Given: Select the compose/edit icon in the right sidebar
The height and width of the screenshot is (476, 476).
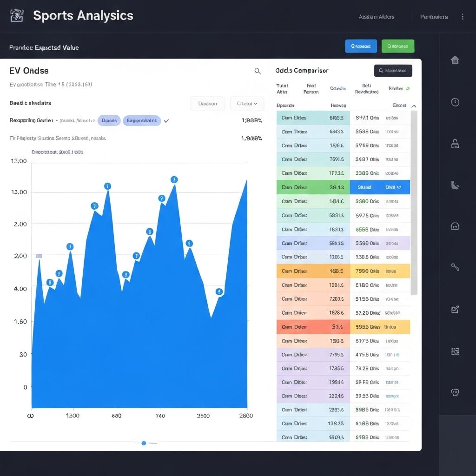Looking at the screenshot, I should click(x=455, y=309).
